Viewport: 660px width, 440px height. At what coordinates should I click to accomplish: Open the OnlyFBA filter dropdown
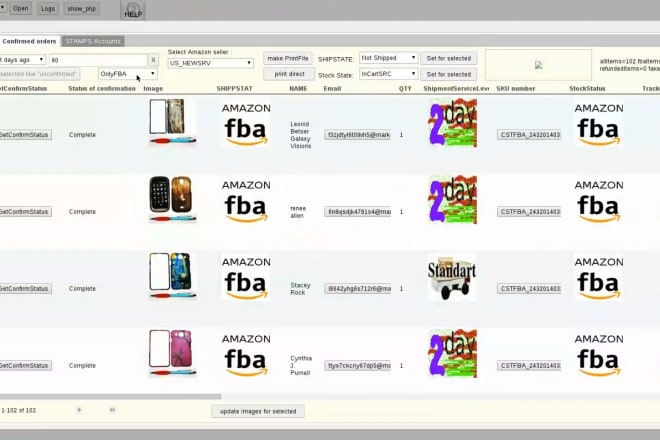pos(128,74)
